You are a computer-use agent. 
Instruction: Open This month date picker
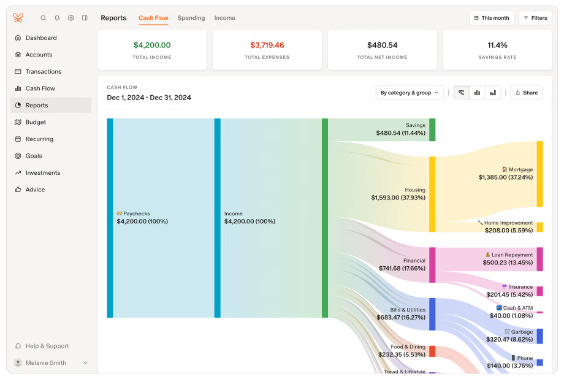(491, 18)
